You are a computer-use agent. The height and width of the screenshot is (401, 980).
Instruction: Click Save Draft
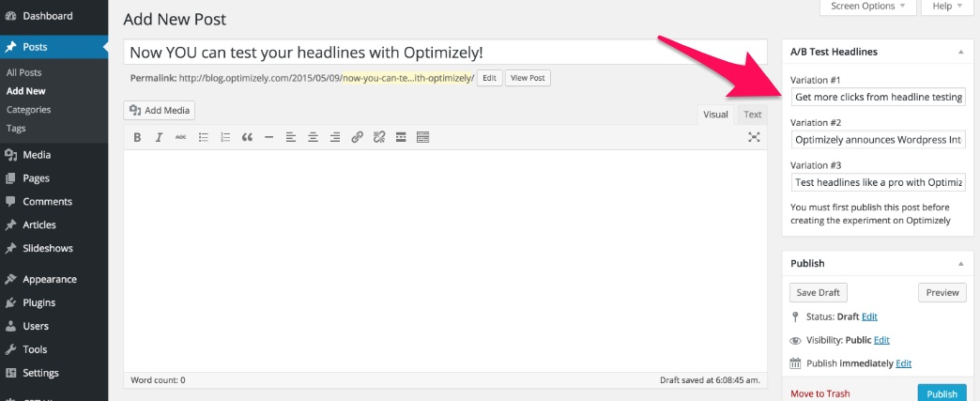pos(819,293)
